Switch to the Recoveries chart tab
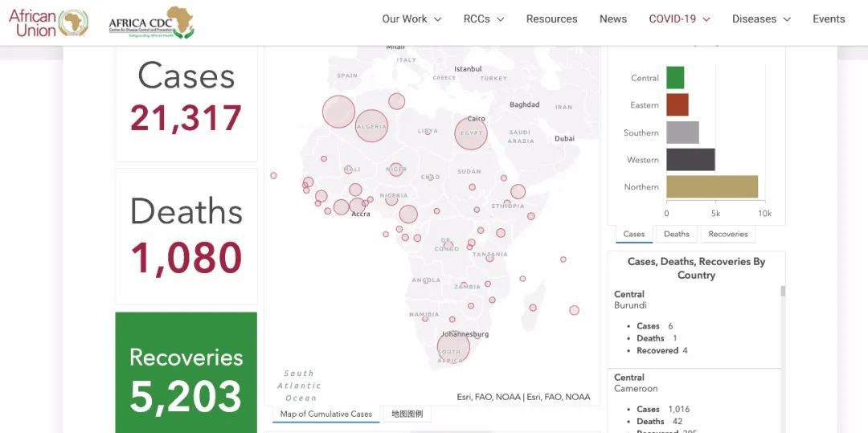The image size is (868, 433). pyautogui.click(x=727, y=234)
